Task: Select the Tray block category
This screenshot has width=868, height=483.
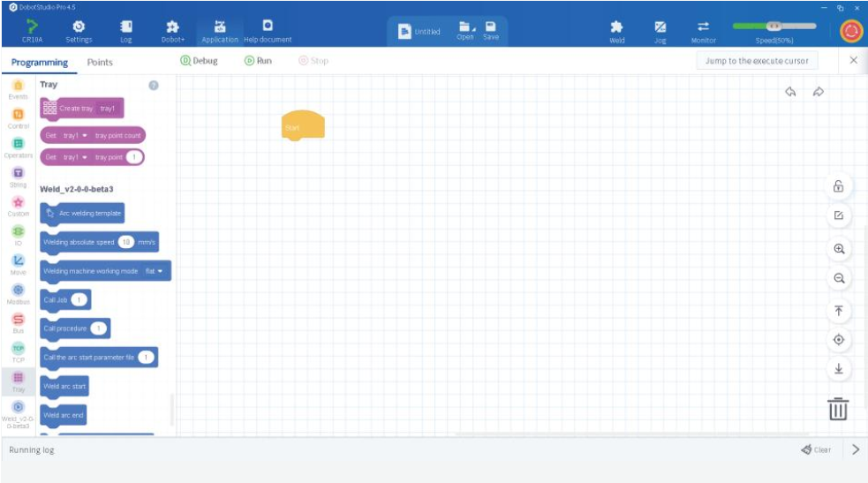Action: coord(19,381)
